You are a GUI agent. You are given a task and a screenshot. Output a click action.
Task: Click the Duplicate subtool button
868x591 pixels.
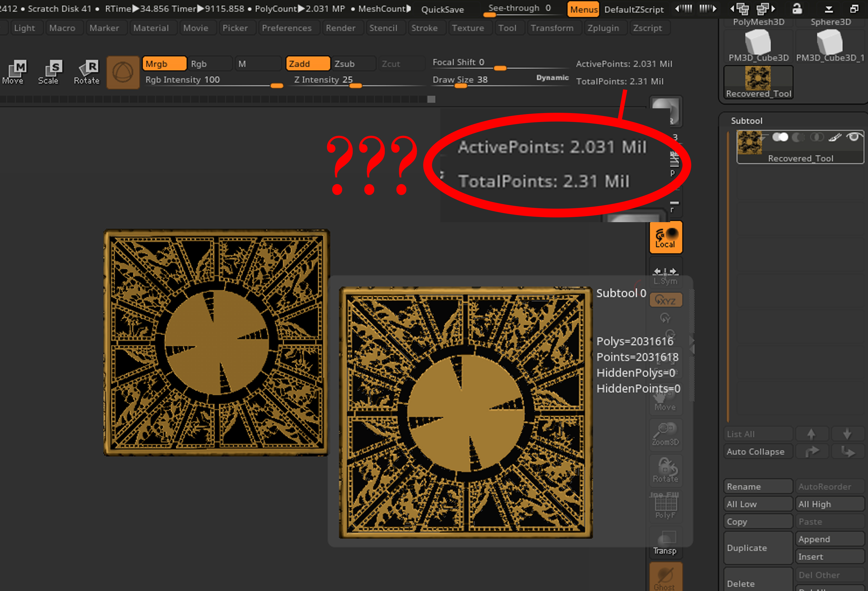758,548
